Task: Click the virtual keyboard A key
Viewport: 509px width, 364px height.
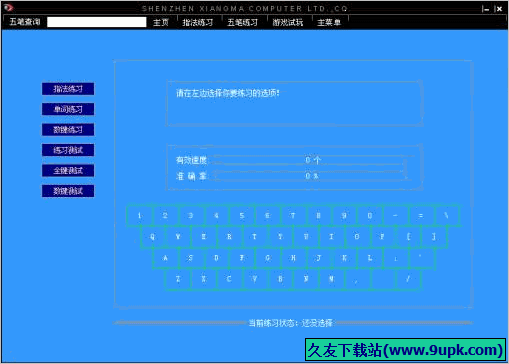Action: pos(165,258)
